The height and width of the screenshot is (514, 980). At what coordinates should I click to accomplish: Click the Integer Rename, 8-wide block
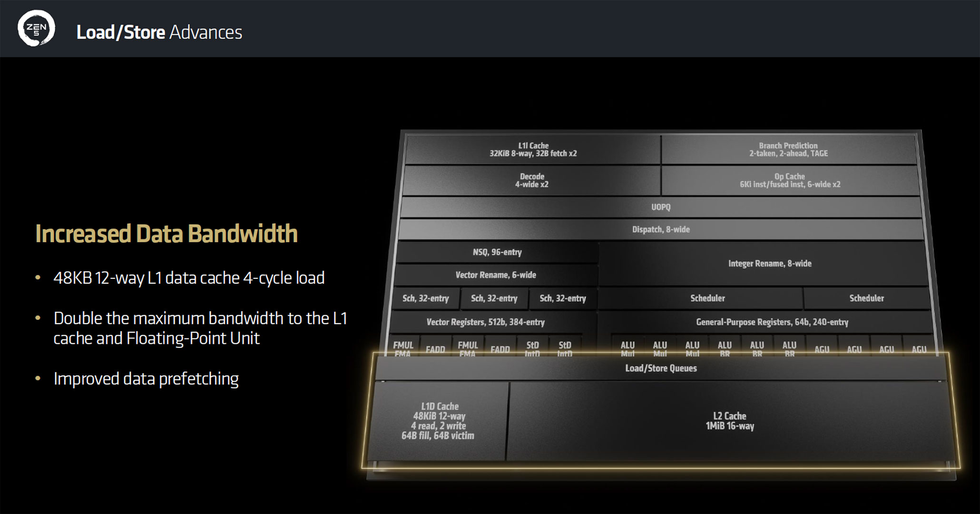pyautogui.click(x=769, y=264)
